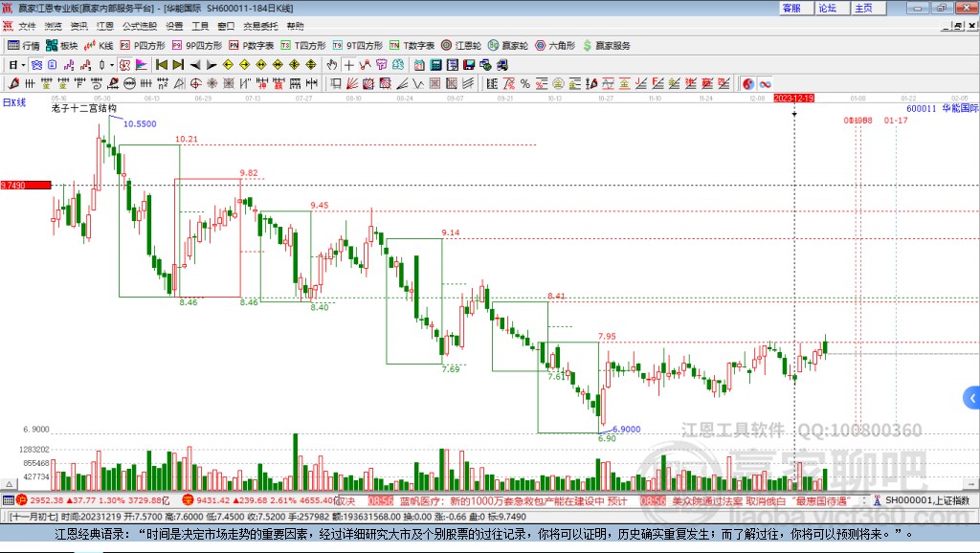Viewport: 980px width, 553px height.
Task: Open the P数字表 tool
Action: coord(252,46)
